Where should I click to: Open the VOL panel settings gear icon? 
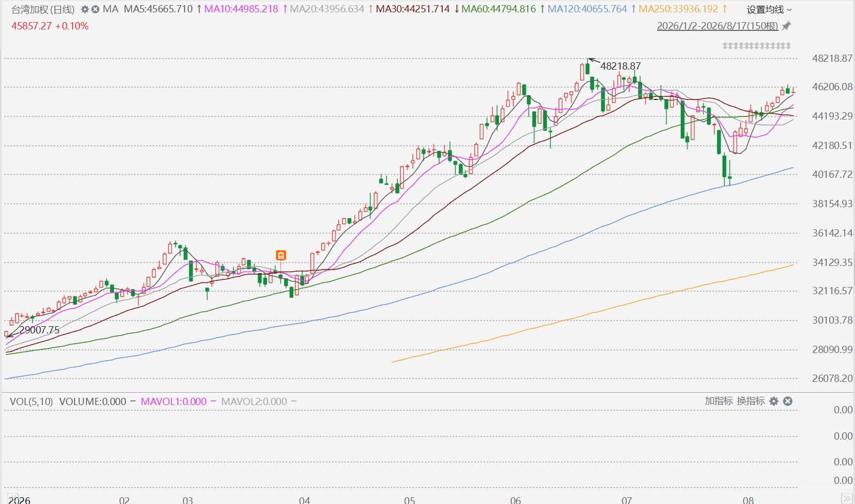[x=774, y=401]
